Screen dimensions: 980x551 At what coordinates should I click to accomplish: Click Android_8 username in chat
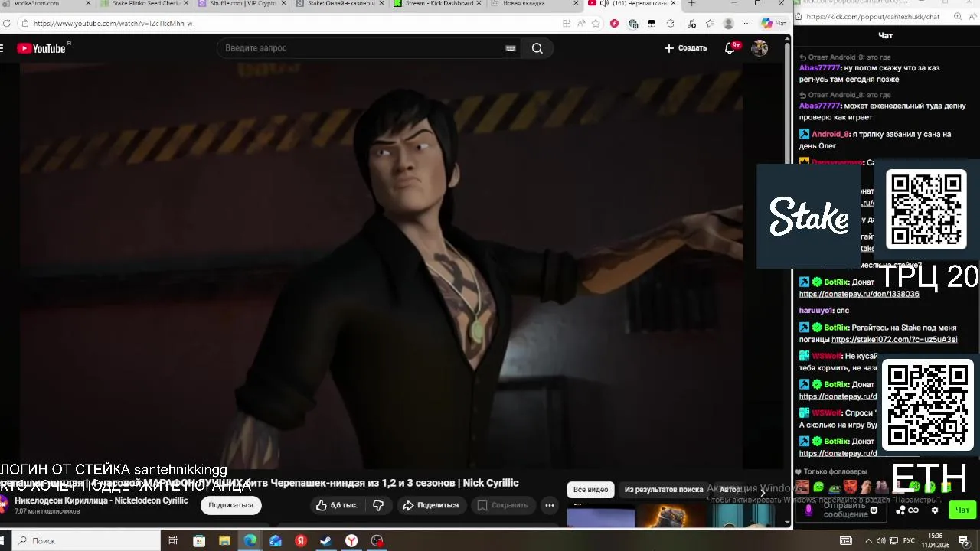click(830, 134)
